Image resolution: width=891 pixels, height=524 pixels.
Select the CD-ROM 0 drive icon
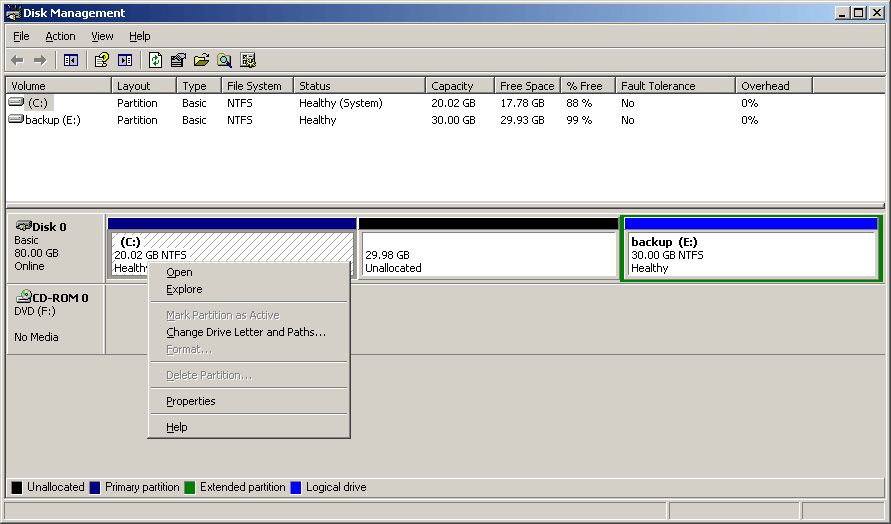(22, 297)
